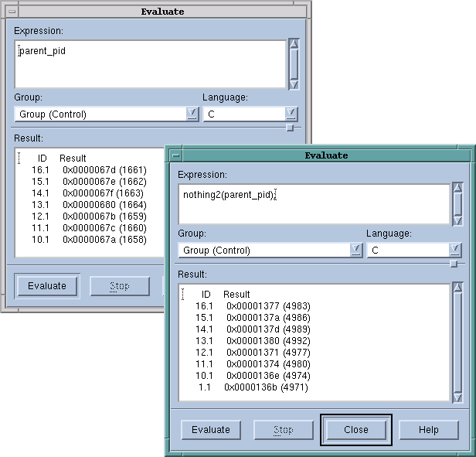Open Language C dropdown in the back dialog
The image size is (476, 457).
coord(291,114)
